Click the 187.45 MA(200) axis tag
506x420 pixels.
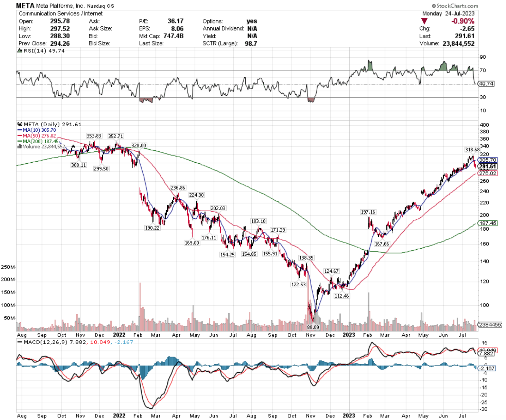pyautogui.click(x=488, y=223)
